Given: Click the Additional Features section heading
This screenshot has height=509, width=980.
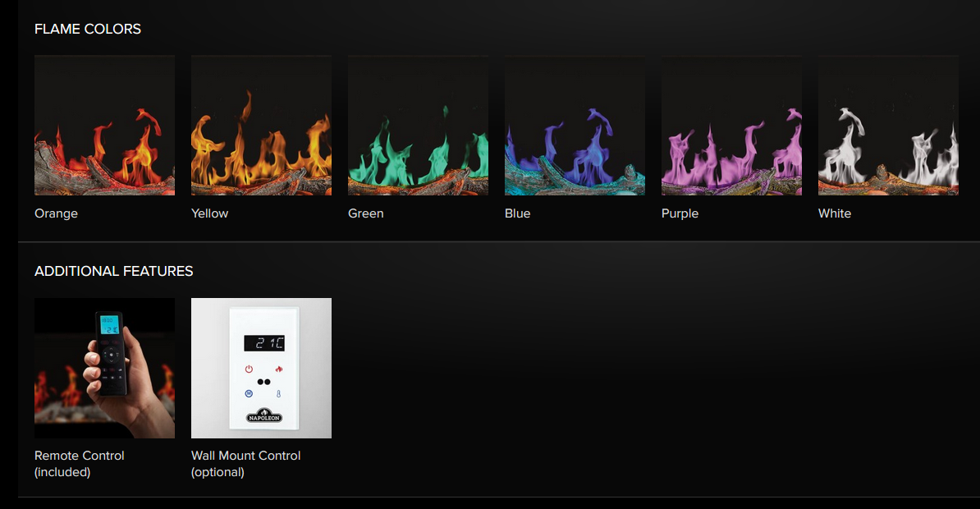Looking at the screenshot, I should [114, 271].
